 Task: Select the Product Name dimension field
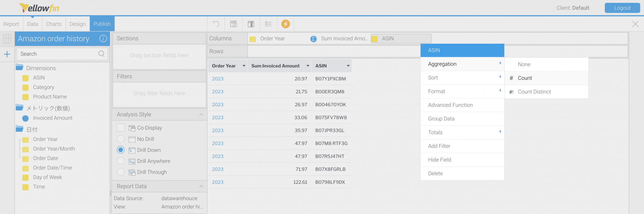point(50,97)
